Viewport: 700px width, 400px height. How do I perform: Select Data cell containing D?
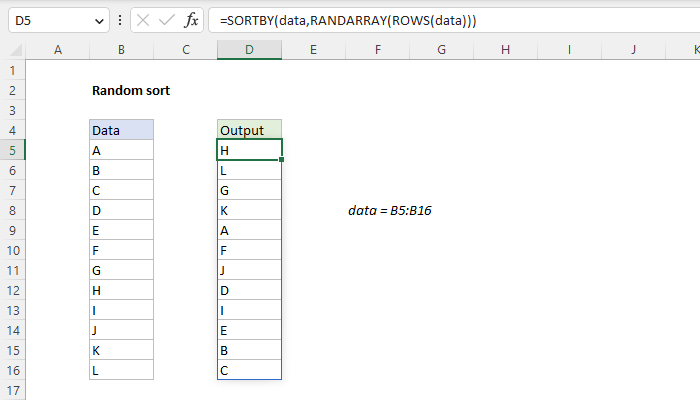click(x=121, y=210)
